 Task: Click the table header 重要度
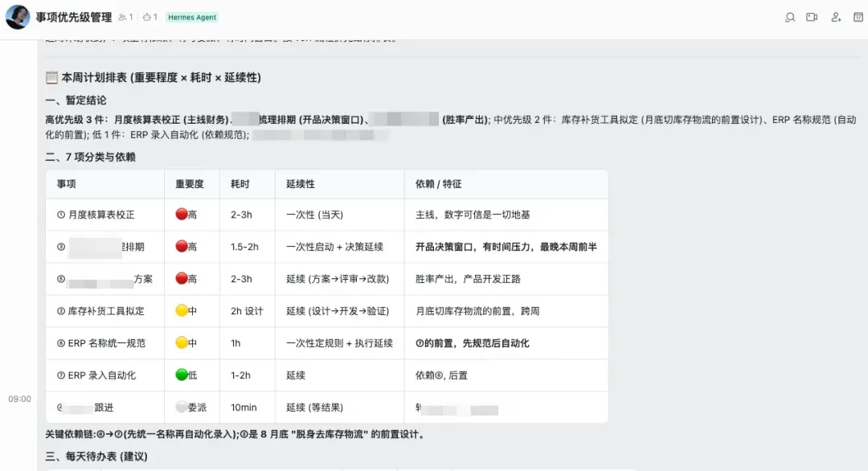tap(190, 184)
